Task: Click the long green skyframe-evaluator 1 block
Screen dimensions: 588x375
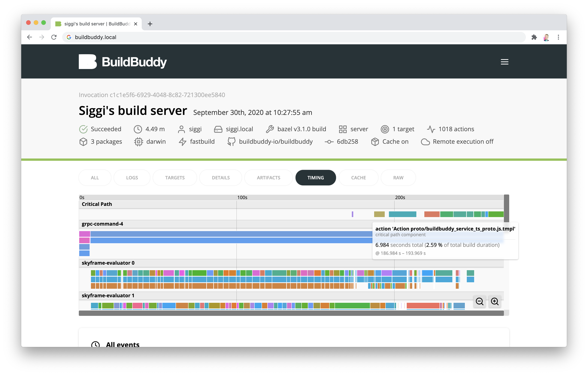Action: coord(352,306)
